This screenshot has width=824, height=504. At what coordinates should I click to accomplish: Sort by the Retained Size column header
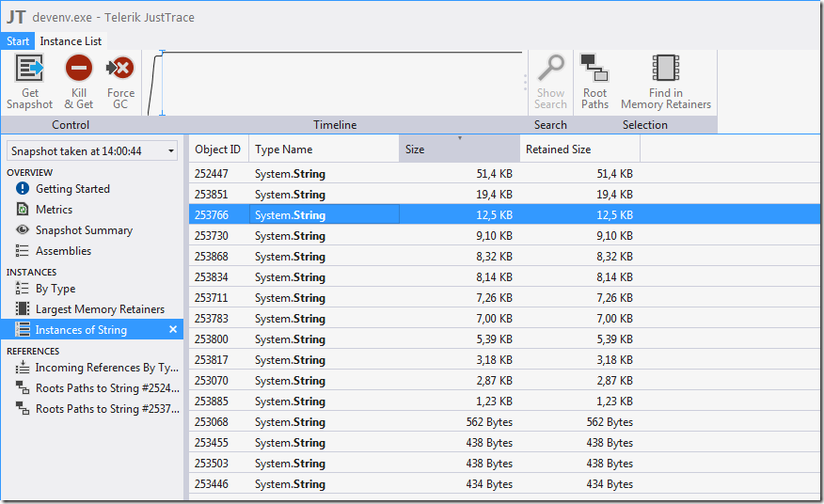pyautogui.click(x=579, y=150)
